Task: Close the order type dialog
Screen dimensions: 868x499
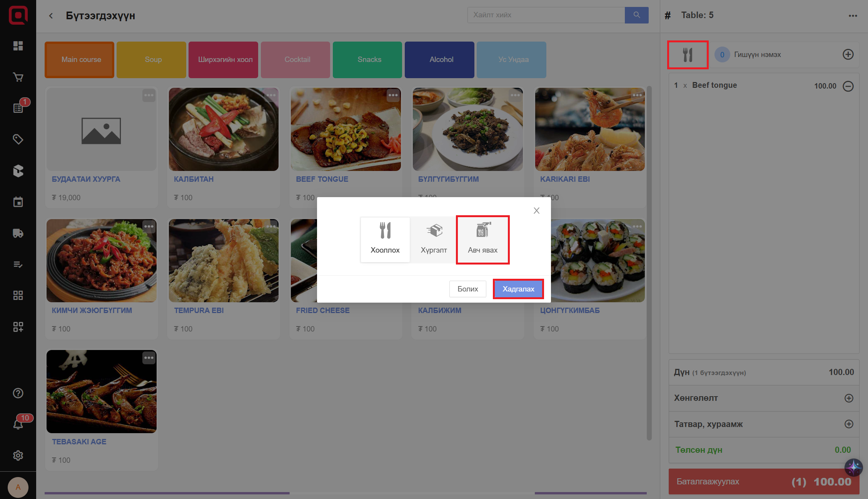Action: pyautogui.click(x=536, y=211)
